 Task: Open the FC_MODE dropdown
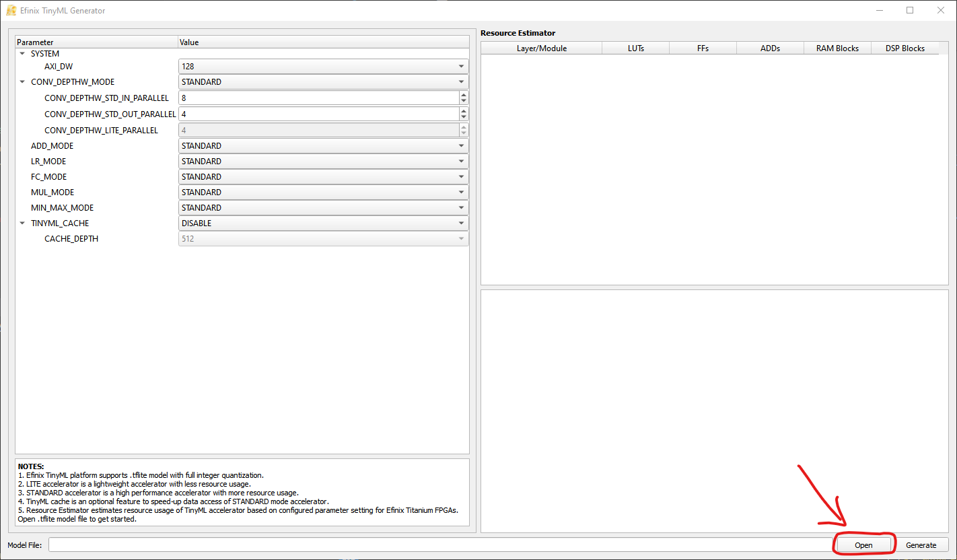click(324, 177)
